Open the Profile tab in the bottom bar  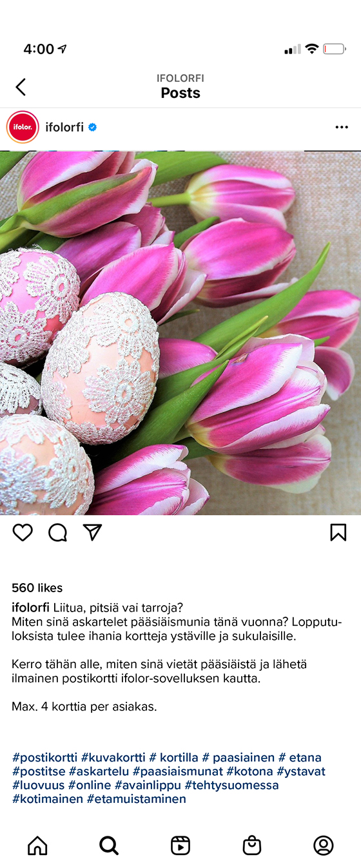click(324, 845)
